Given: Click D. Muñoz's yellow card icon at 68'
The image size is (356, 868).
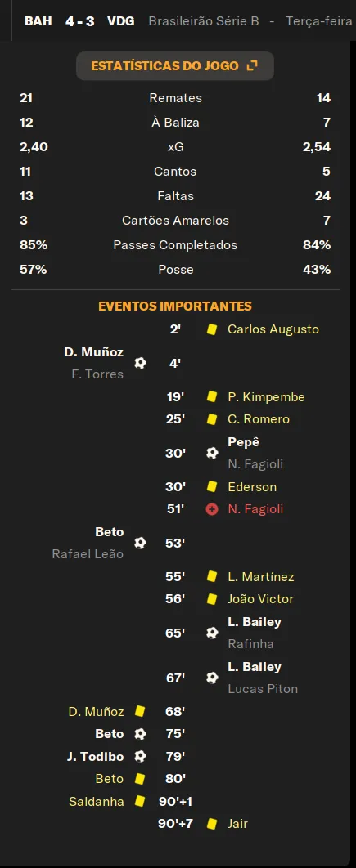Looking at the screenshot, I should point(140,711).
